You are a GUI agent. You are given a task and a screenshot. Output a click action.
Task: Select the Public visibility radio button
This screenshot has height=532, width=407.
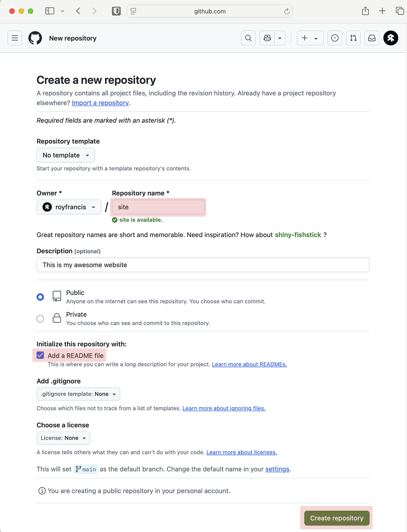click(x=40, y=297)
